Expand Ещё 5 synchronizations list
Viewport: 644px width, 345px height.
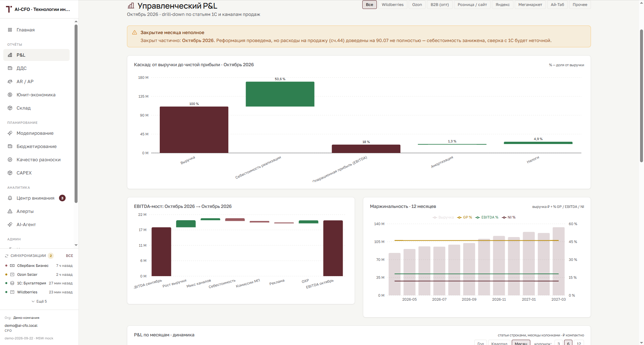tap(39, 301)
